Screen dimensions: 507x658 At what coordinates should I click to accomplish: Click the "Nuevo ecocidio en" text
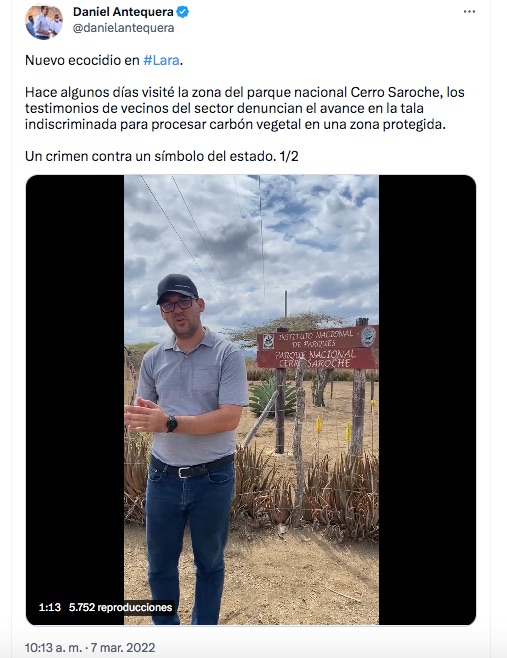(82, 60)
